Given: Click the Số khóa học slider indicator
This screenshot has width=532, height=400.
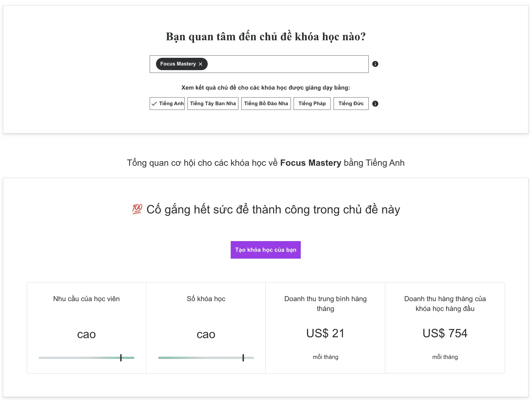Looking at the screenshot, I should click(x=243, y=358).
